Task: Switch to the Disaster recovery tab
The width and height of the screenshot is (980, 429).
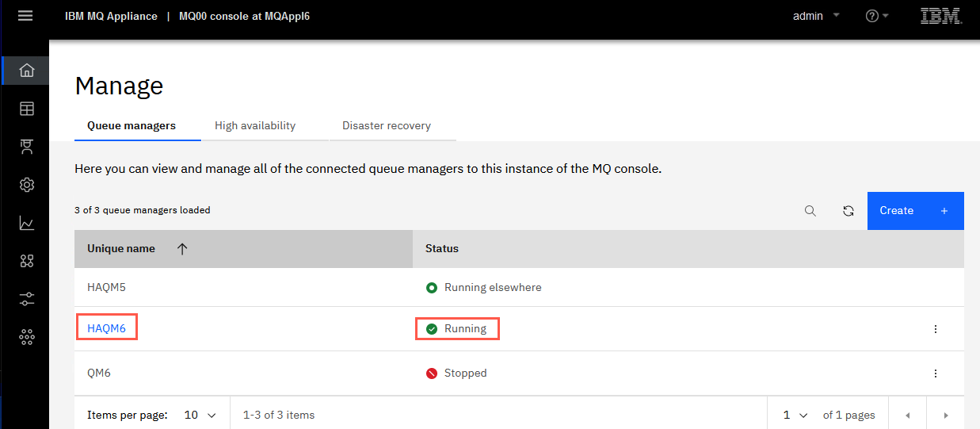Action: tap(387, 125)
